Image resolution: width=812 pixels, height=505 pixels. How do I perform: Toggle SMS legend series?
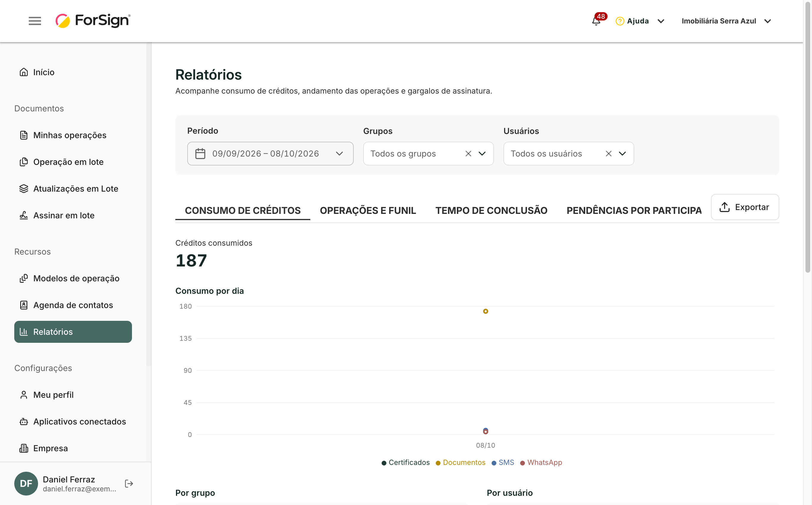[x=503, y=462]
